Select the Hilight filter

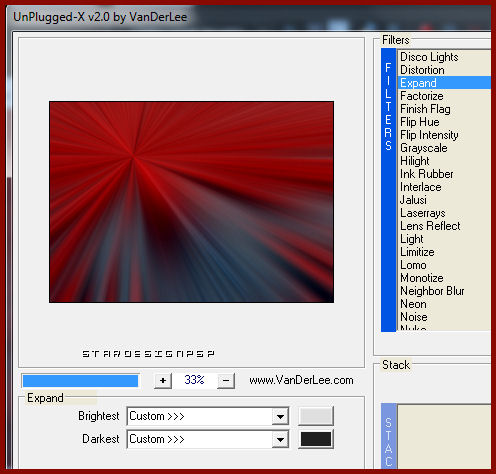click(x=444, y=161)
